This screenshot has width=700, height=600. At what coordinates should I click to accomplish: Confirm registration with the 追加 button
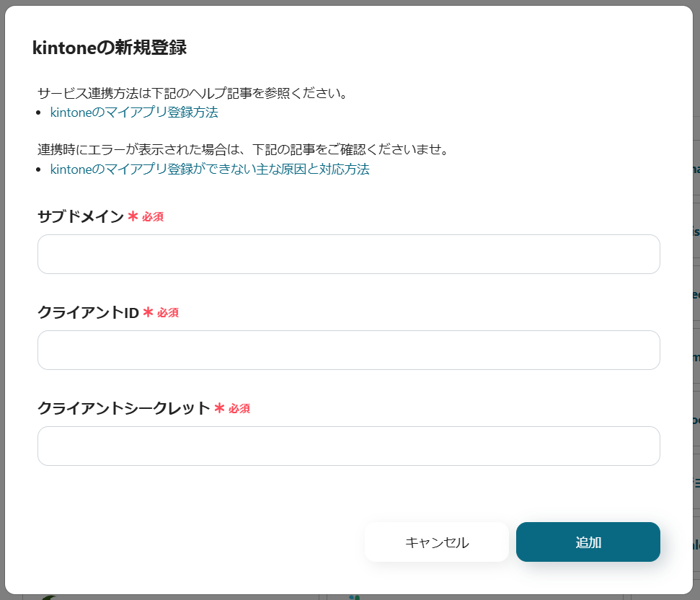click(588, 542)
